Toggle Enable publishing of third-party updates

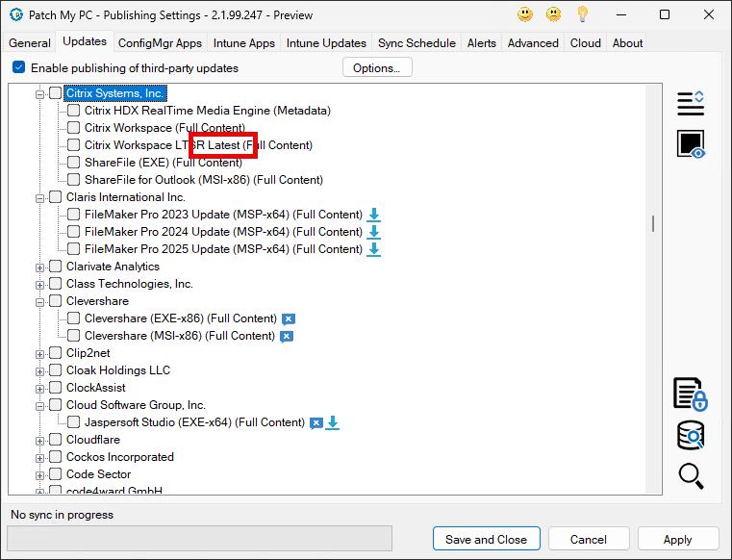click(x=18, y=67)
